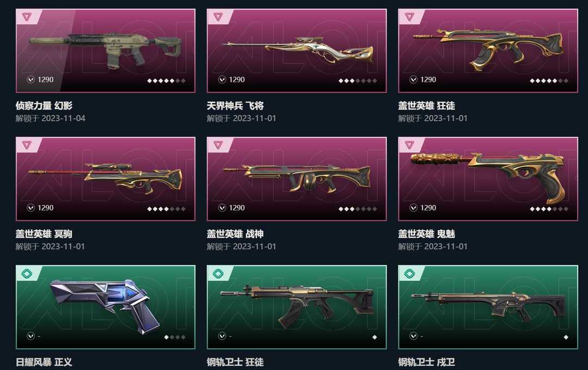Click unlock date 2023-11-04 under 侦察力量 幻影
Screen dimensions: 588x370
click(x=63, y=119)
